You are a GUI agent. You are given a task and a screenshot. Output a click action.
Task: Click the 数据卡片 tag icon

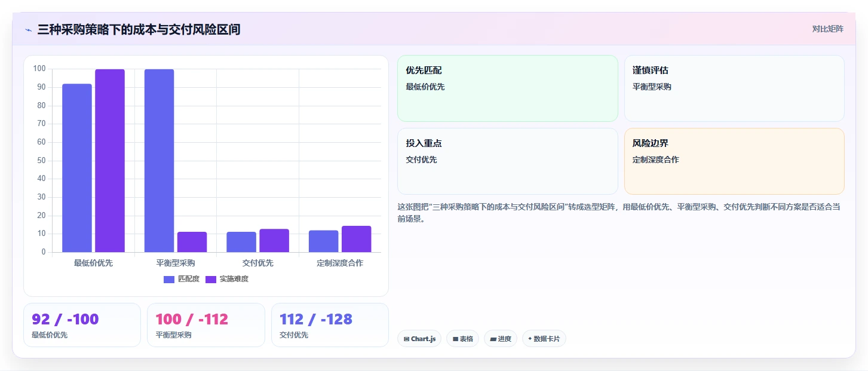tap(530, 339)
